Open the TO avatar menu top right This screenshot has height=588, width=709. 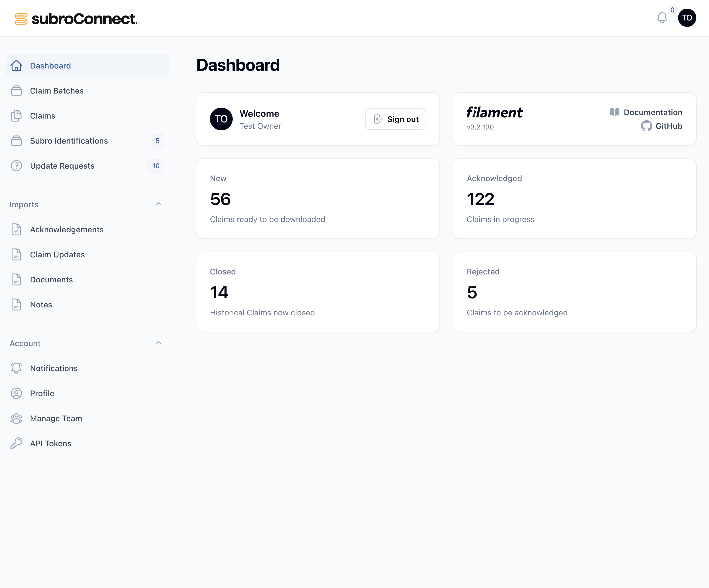[x=687, y=18]
